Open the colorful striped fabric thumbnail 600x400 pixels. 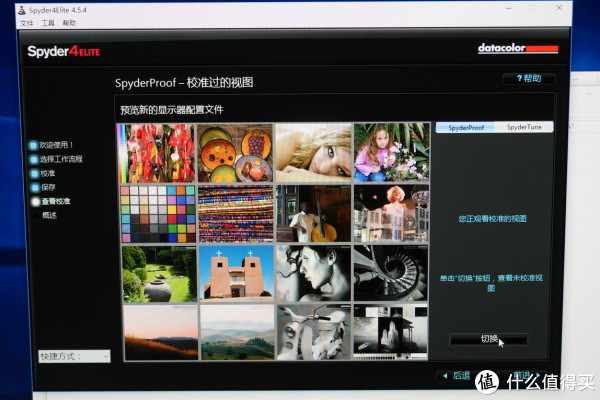pyautogui.click(x=236, y=214)
